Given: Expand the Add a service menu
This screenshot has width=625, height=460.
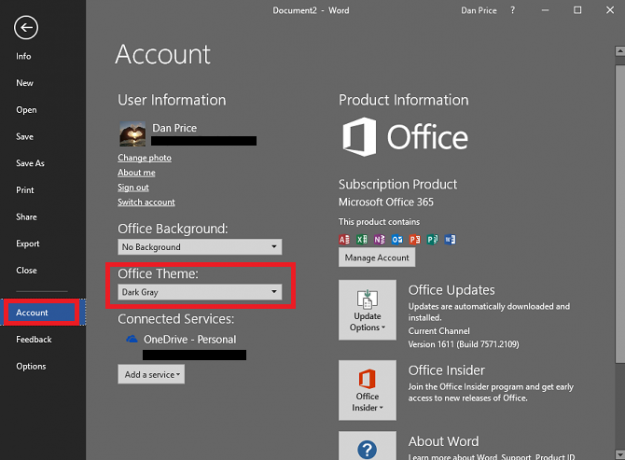Looking at the screenshot, I should tap(151, 374).
